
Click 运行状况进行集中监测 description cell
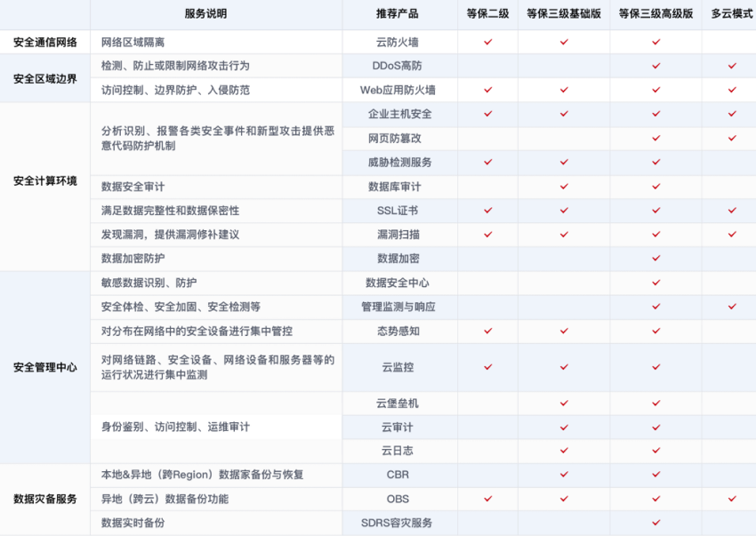pyautogui.click(x=217, y=367)
